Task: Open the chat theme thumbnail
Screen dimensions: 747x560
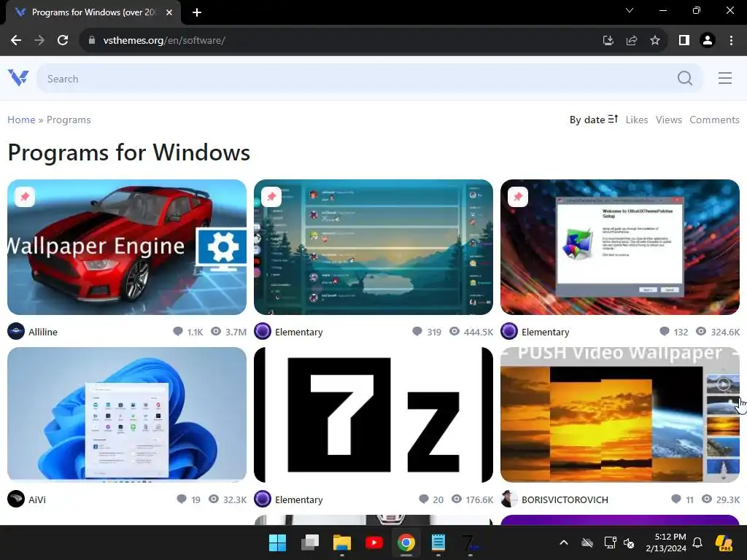Action: pyautogui.click(x=373, y=246)
